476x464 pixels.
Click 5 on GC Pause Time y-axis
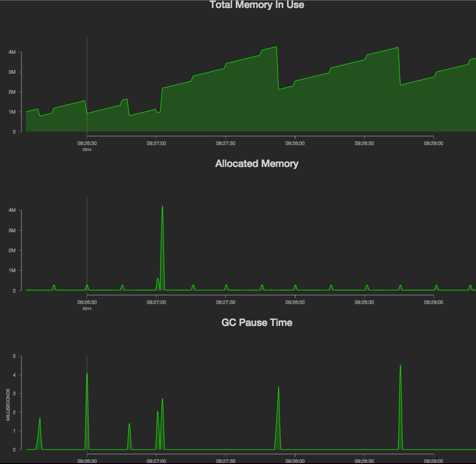pos(14,356)
